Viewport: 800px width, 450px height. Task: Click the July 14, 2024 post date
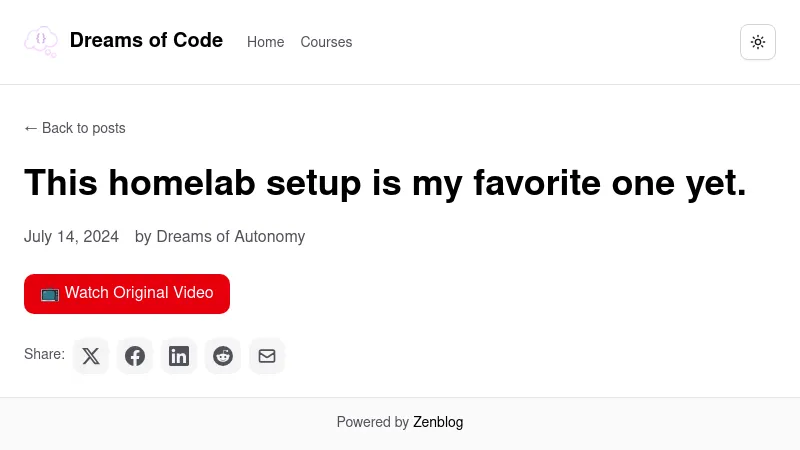(x=71, y=237)
